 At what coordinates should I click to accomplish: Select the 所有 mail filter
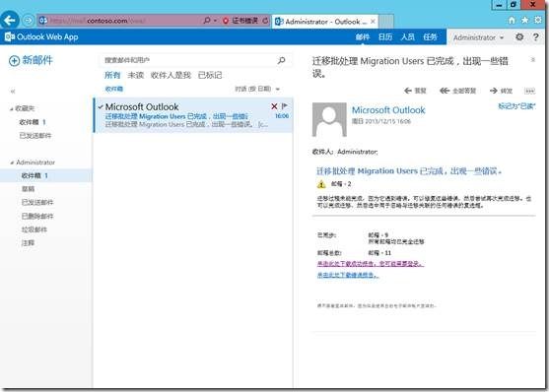(x=112, y=75)
